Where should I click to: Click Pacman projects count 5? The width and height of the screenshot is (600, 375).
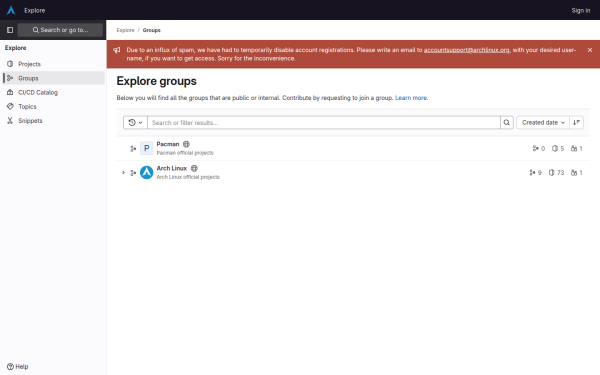coord(558,148)
